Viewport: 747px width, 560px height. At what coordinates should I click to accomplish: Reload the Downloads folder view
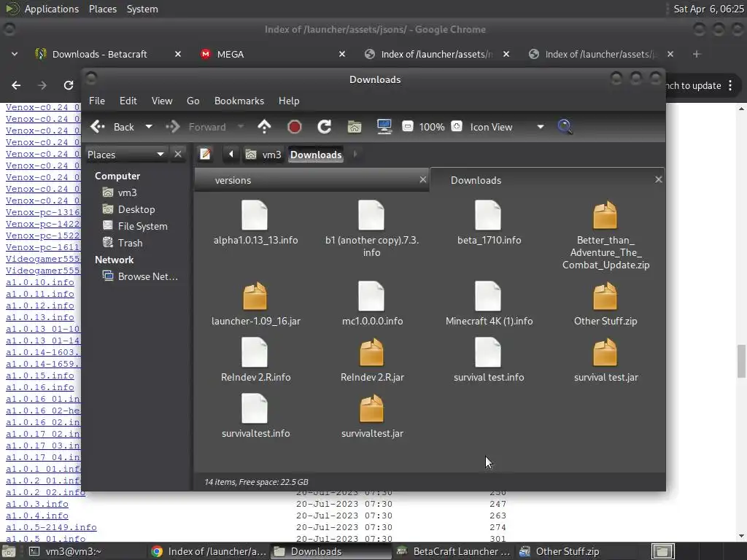pyautogui.click(x=325, y=127)
